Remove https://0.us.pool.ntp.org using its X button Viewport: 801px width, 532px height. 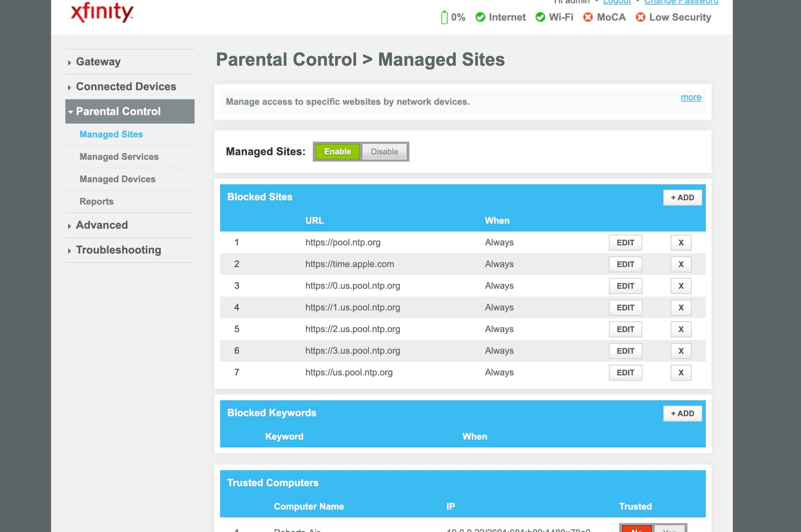[x=681, y=286]
